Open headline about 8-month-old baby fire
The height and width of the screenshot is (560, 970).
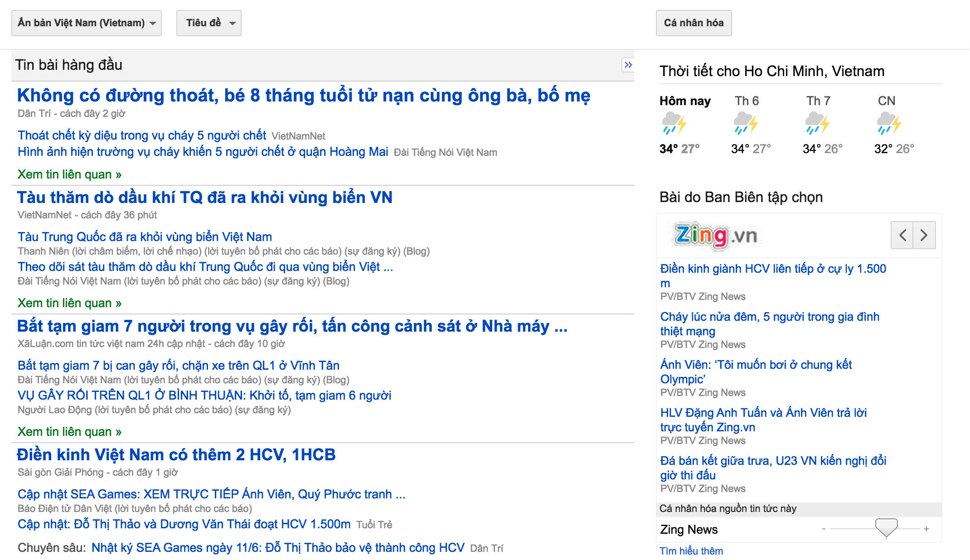point(303,96)
